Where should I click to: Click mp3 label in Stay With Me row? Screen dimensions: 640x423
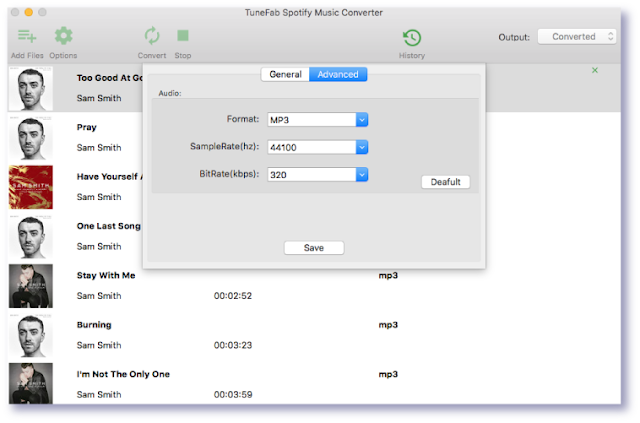point(388,276)
